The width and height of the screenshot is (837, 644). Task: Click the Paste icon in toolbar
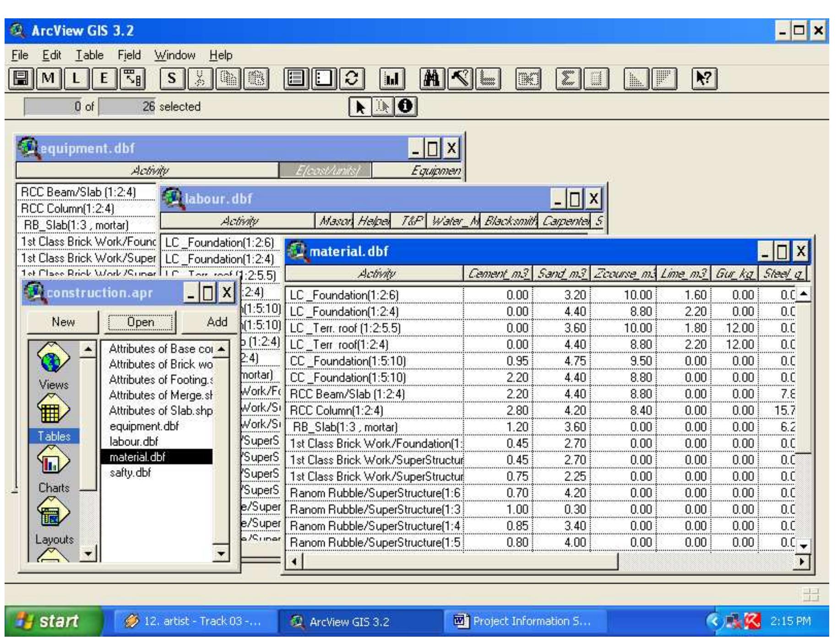255,79
